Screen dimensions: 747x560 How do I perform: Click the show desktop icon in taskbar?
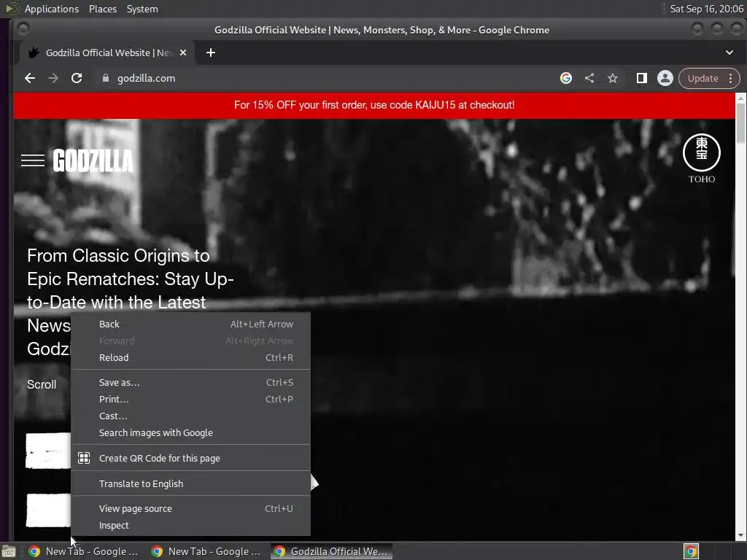pos(9,551)
